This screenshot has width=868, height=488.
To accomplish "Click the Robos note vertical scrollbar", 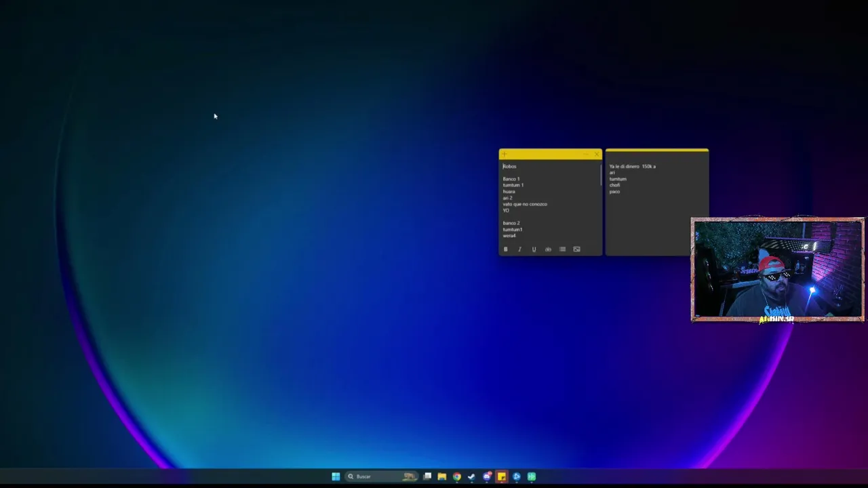I will tap(600, 175).
